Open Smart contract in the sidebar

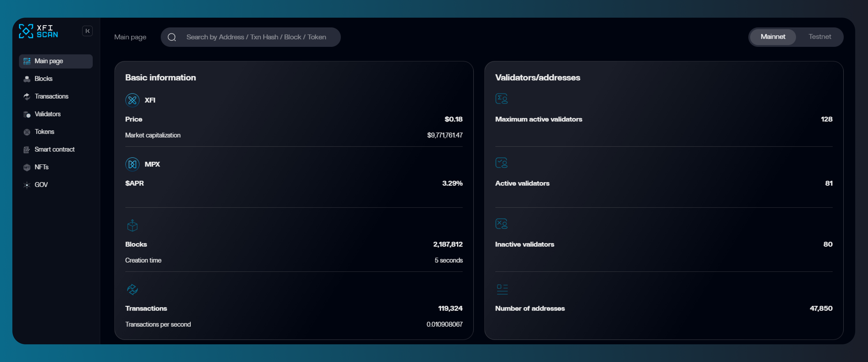pos(55,149)
